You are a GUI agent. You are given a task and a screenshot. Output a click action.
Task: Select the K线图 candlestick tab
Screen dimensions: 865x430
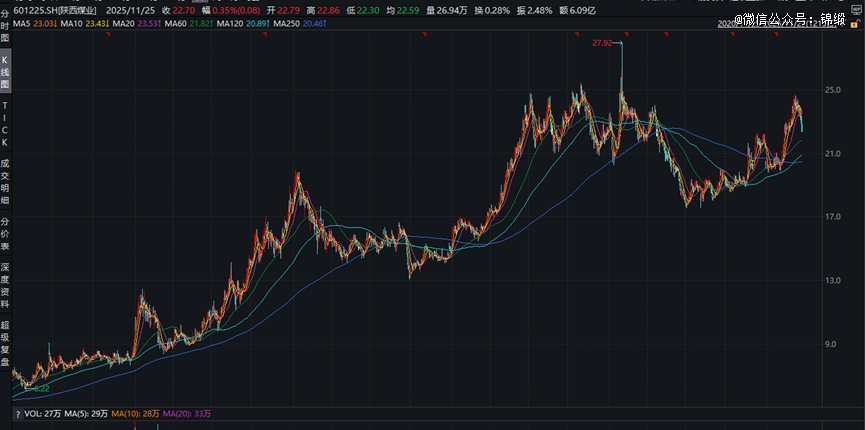pyautogui.click(x=5, y=73)
